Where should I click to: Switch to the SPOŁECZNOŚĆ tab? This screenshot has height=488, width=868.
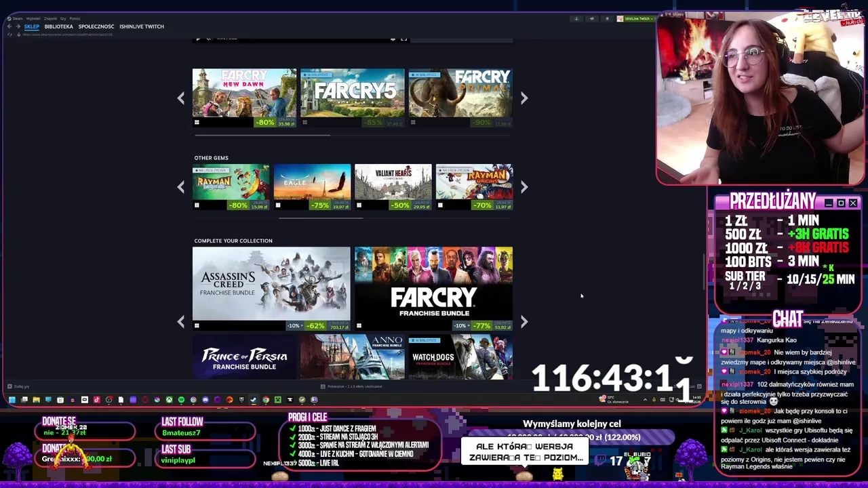point(96,26)
